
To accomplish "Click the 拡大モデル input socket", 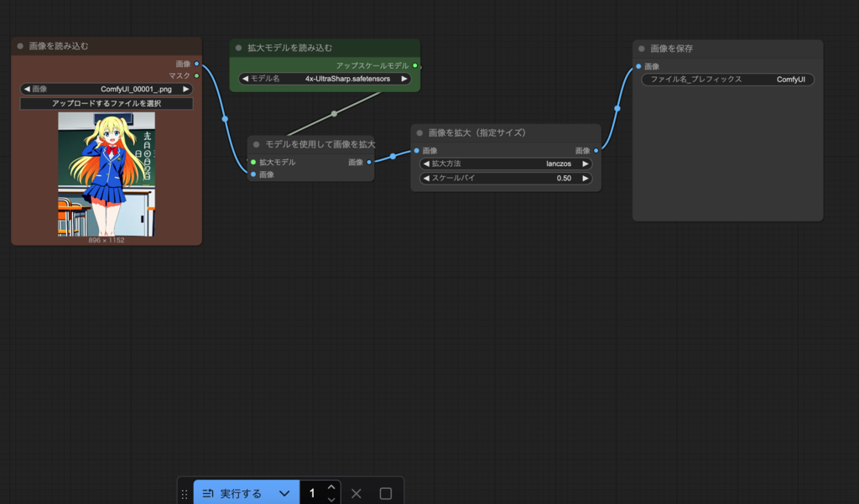I will pos(253,162).
